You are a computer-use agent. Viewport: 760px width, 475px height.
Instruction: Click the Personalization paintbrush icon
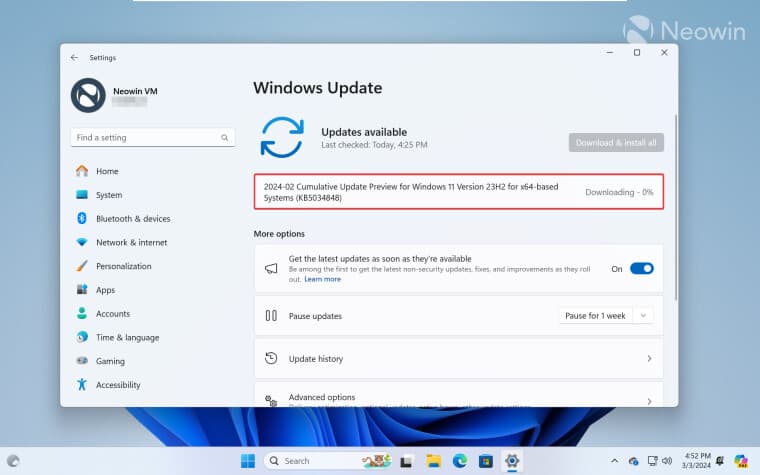pos(82,266)
